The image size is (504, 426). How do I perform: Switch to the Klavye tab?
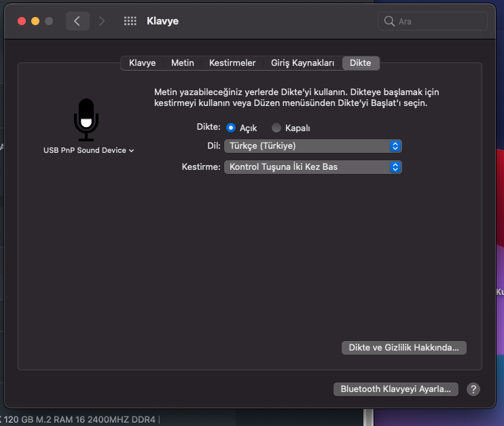[x=142, y=63]
